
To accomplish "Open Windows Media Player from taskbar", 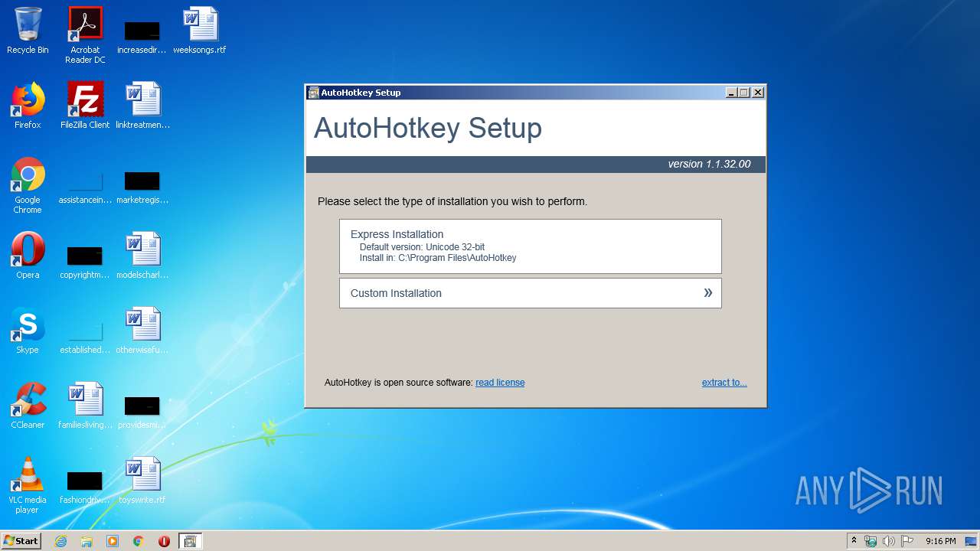I will 113,541.
